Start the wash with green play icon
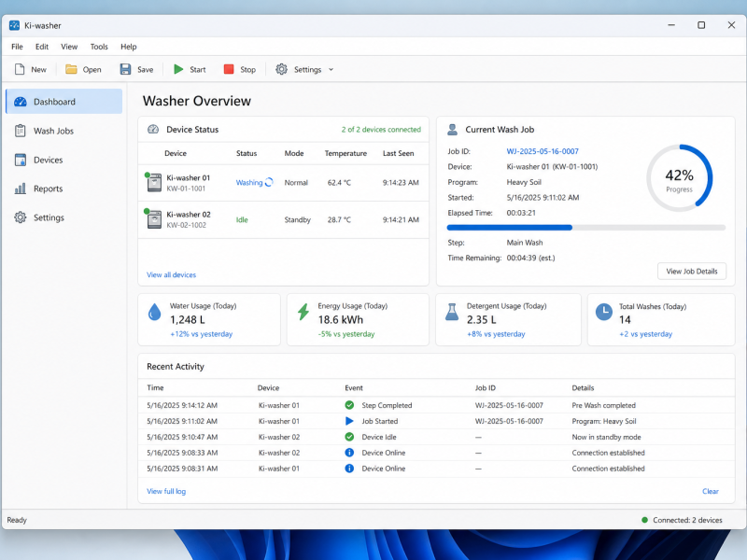This screenshot has height=560, width=747. click(x=178, y=69)
